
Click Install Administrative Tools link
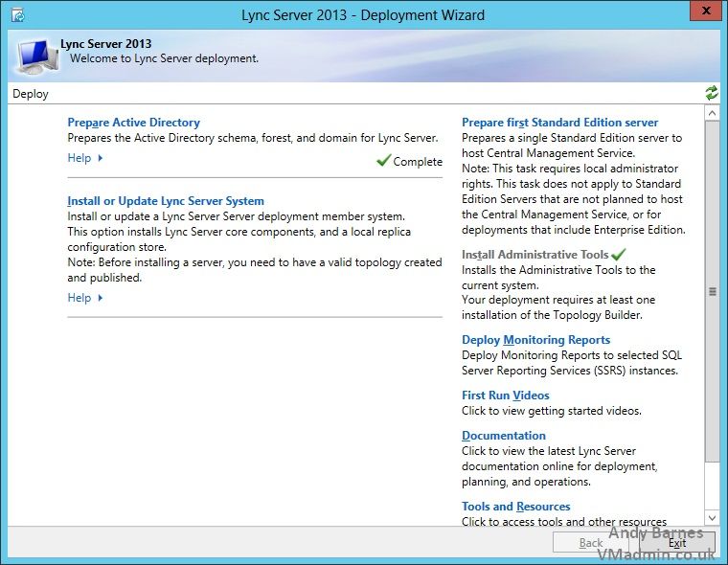[x=535, y=255]
